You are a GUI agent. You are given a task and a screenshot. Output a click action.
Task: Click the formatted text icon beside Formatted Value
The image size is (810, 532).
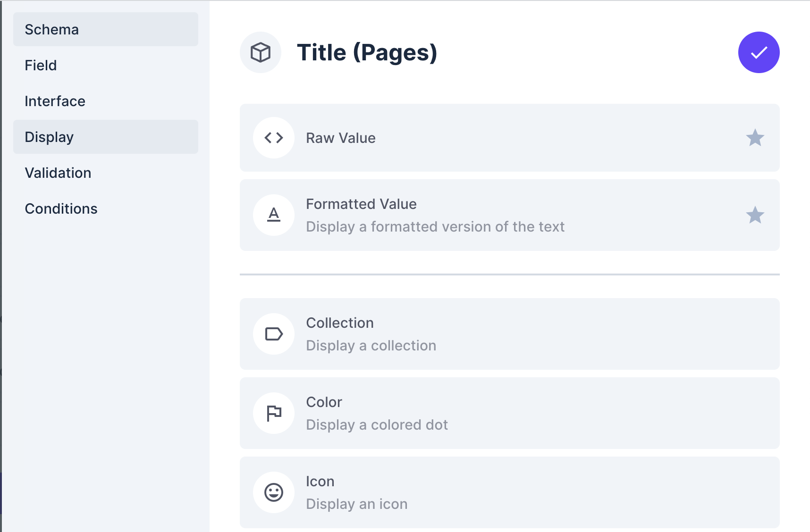[273, 215]
